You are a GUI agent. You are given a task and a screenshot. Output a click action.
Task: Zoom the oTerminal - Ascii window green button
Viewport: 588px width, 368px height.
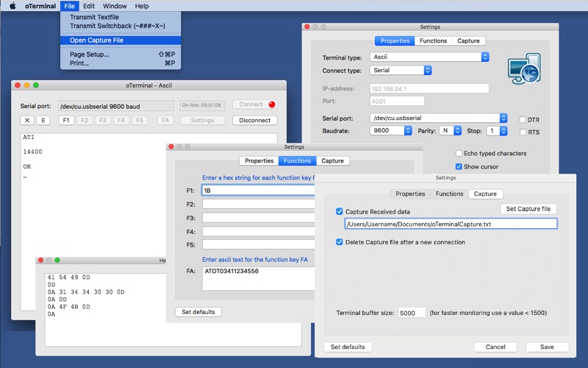coord(36,85)
